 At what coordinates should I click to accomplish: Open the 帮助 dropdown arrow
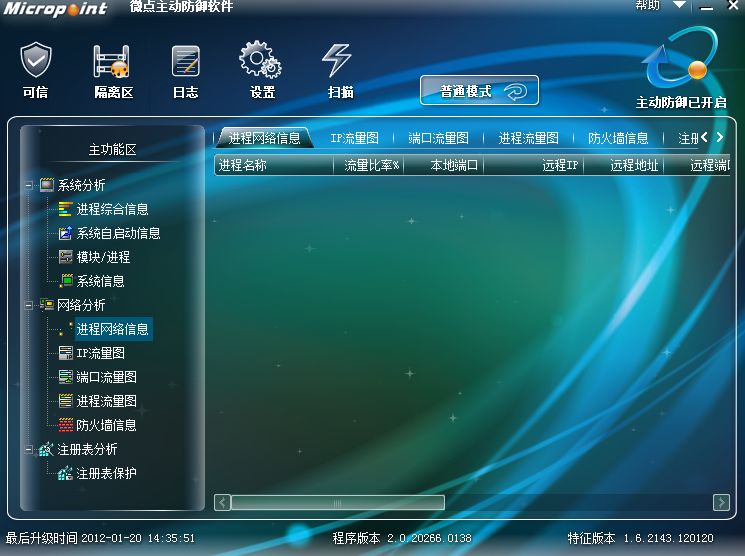[x=680, y=5]
